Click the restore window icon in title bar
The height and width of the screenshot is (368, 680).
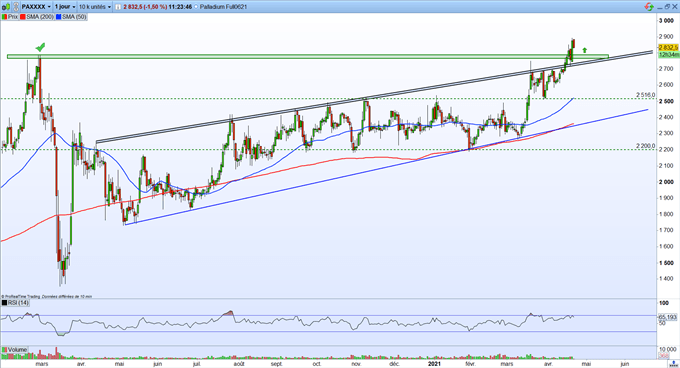[x=667, y=7]
